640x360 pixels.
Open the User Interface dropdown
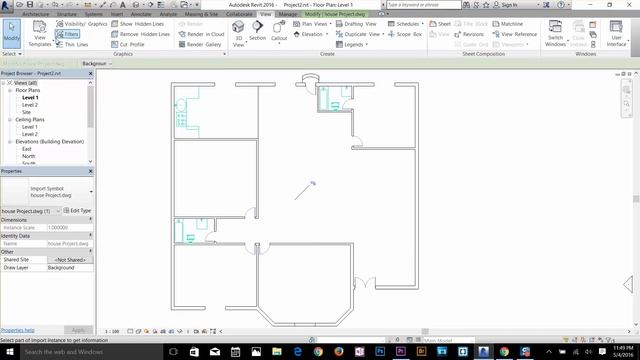tap(616, 33)
